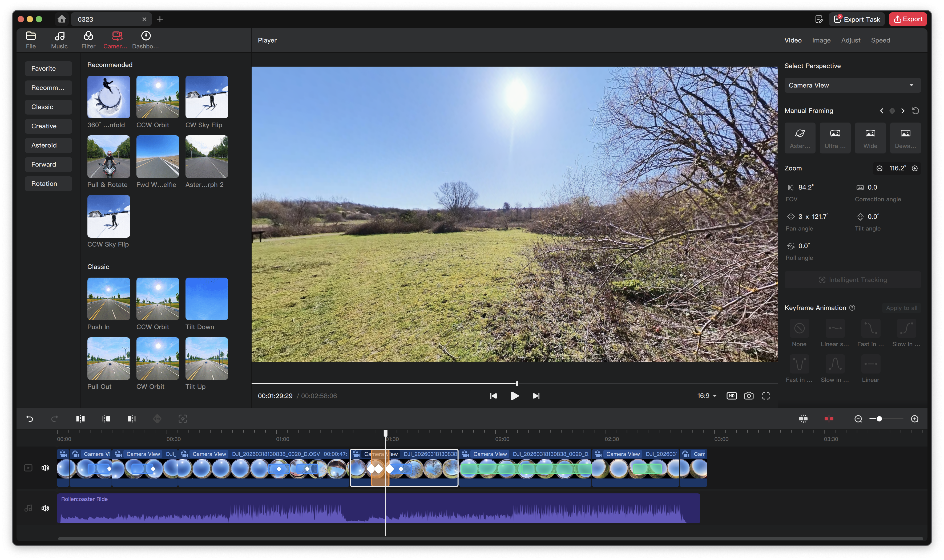Mute the Rollercoaster Ride music track
The height and width of the screenshot is (560, 944).
pyautogui.click(x=45, y=508)
